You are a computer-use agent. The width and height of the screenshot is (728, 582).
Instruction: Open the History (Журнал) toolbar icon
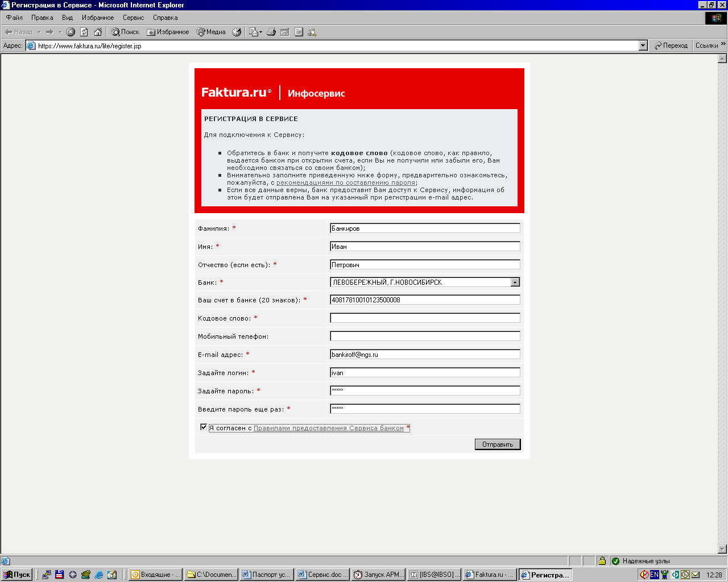point(237,32)
